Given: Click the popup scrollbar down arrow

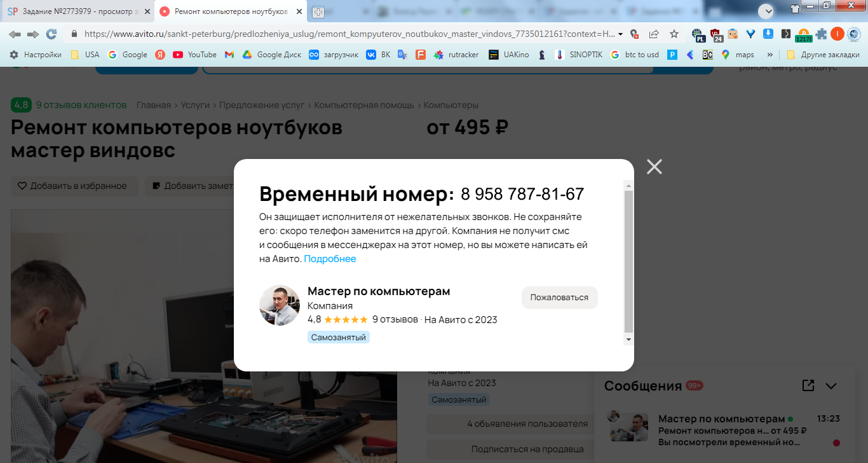Looking at the screenshot, I should 628,340.
